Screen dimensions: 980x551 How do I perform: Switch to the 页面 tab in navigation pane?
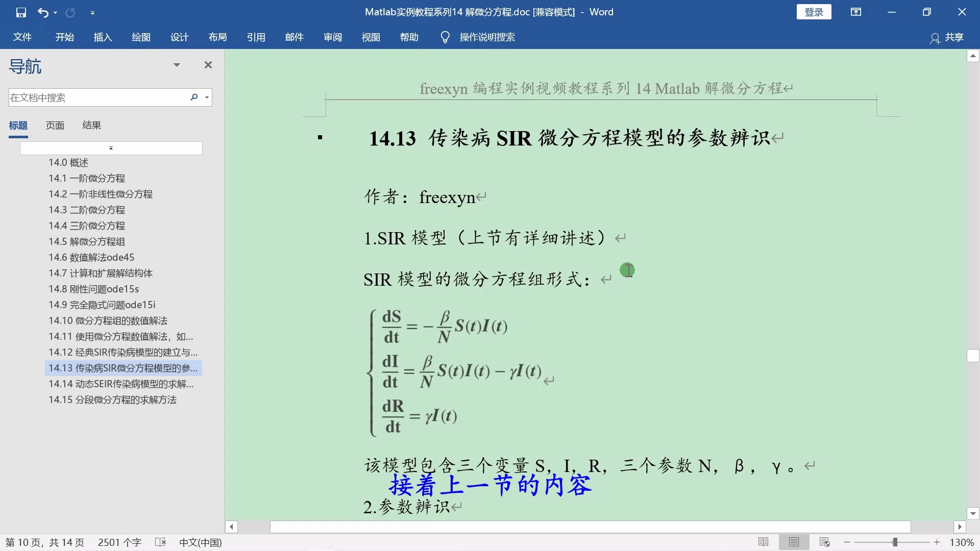point(55,125)
